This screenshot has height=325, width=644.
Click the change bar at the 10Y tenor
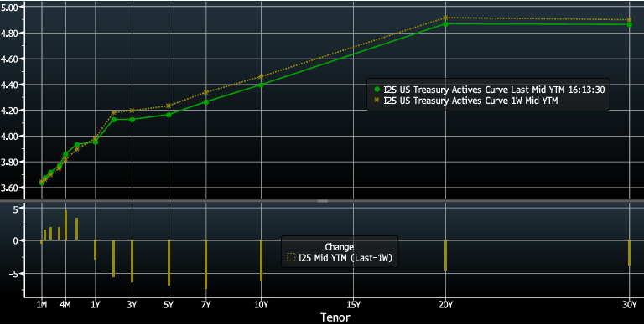[x=262, y=261]
